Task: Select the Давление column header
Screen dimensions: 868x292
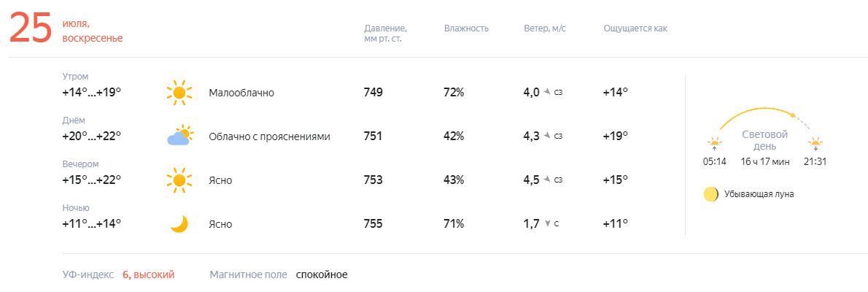Action: pyautogui.click(x=385, y=34)
